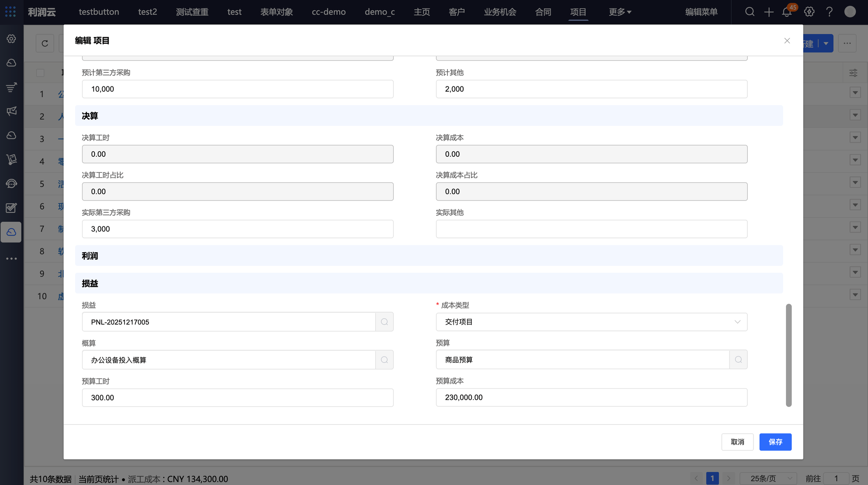Open the 25条/页 page size dropdown
The width and height of the screenshot is (868, 485).
click(768, 478)
